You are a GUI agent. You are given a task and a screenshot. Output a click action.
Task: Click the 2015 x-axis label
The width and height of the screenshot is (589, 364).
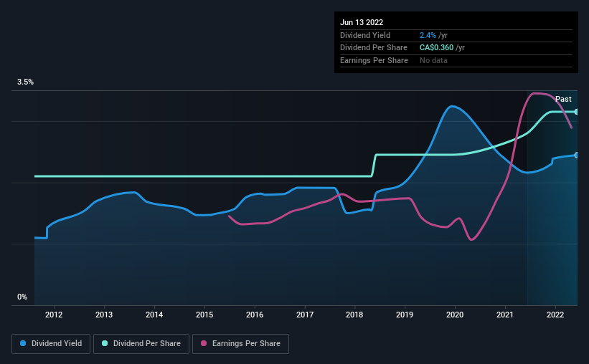tap(204, 315)
